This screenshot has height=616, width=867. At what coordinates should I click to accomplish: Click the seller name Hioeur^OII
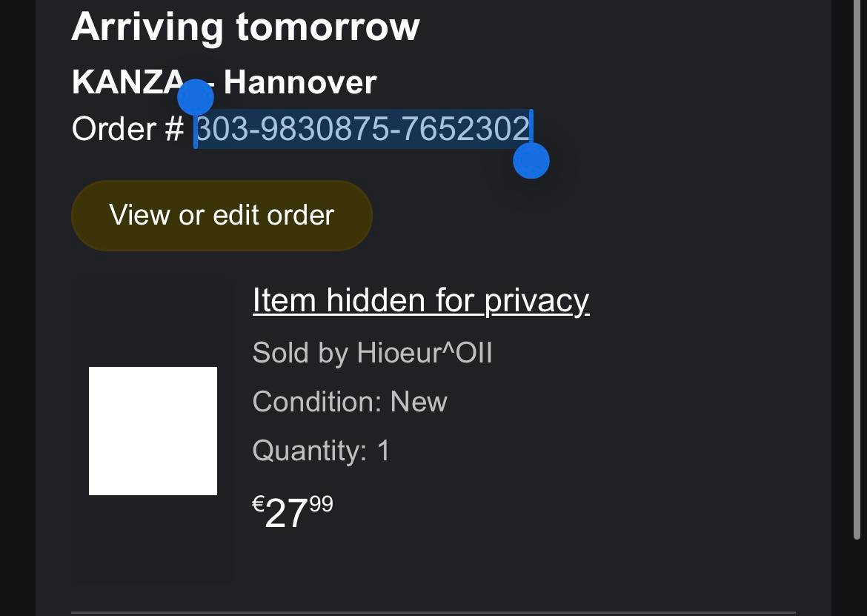(425, 353)
